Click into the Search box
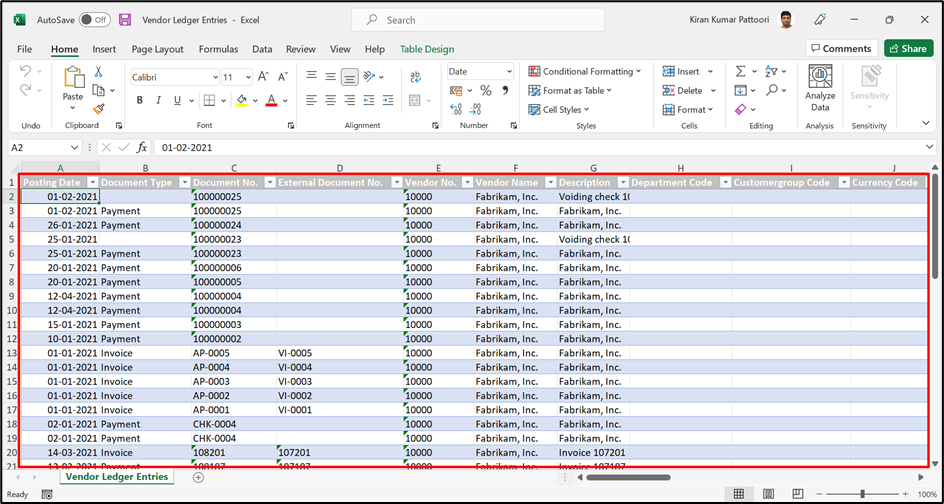The image size is (944, 504). click(x=478, y=20)
